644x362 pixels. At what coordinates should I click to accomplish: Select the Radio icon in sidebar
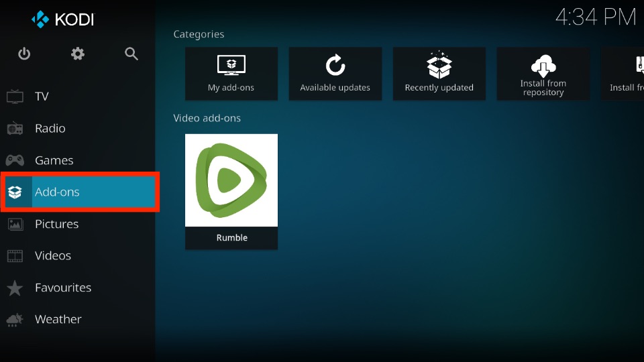pos(15,129)
